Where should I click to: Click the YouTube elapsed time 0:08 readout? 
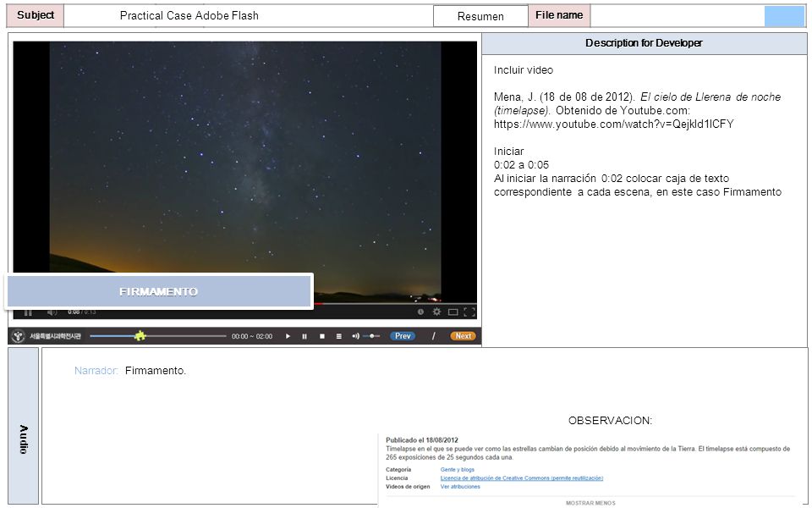tap(74, 312)
